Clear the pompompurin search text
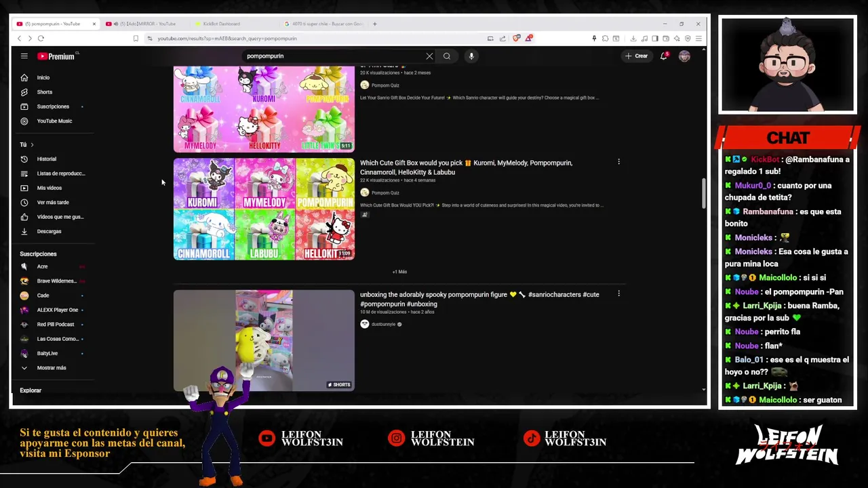The image size is (868, 488). (429, 56)
